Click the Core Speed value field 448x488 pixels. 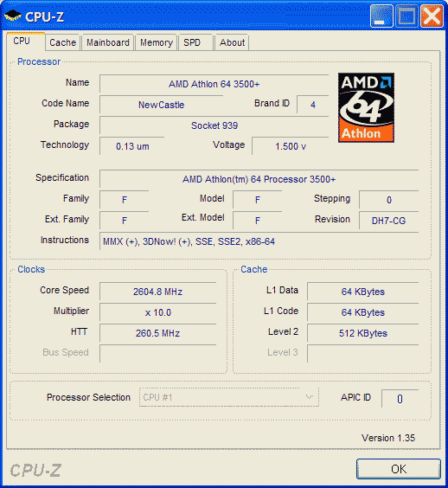tap(157, 292)
